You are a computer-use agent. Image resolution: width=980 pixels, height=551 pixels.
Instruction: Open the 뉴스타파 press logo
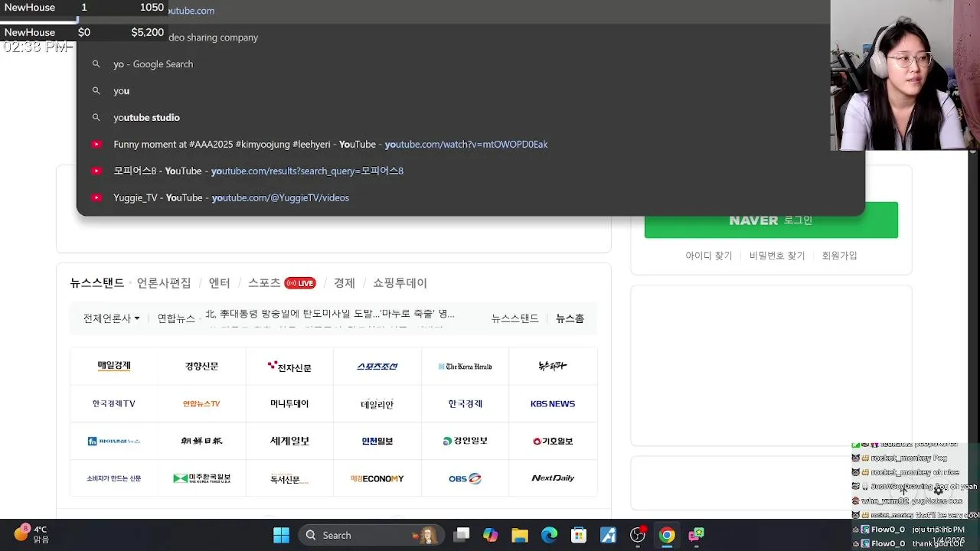tap(553, 366)
